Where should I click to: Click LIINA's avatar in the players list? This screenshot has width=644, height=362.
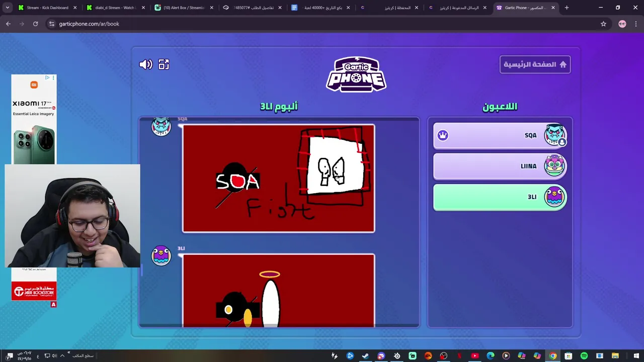point(554,165)
